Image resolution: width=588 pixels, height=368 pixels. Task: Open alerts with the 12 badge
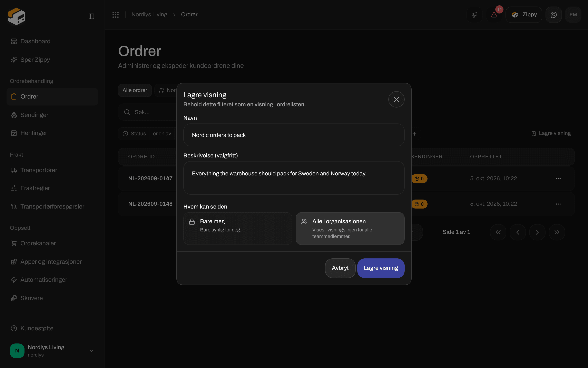[x=494, y=15]
